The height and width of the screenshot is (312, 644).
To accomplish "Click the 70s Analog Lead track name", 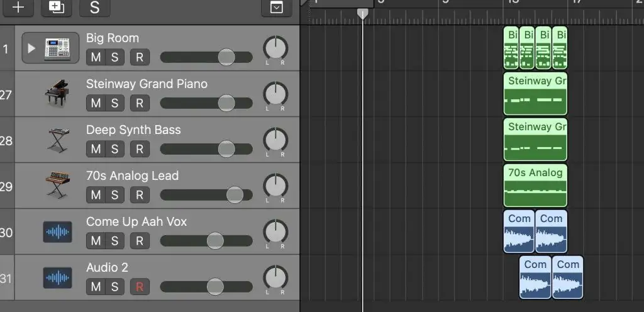I will coord(132,176).
